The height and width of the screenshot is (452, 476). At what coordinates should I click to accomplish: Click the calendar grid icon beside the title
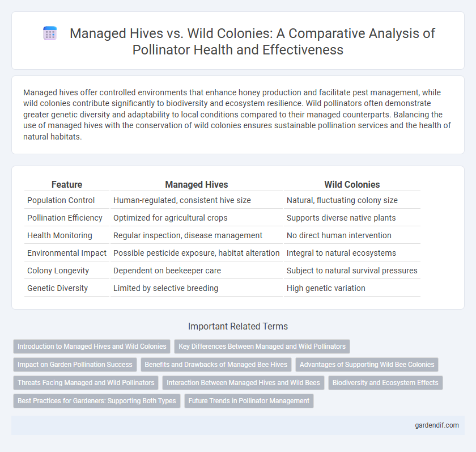[50, 33]
